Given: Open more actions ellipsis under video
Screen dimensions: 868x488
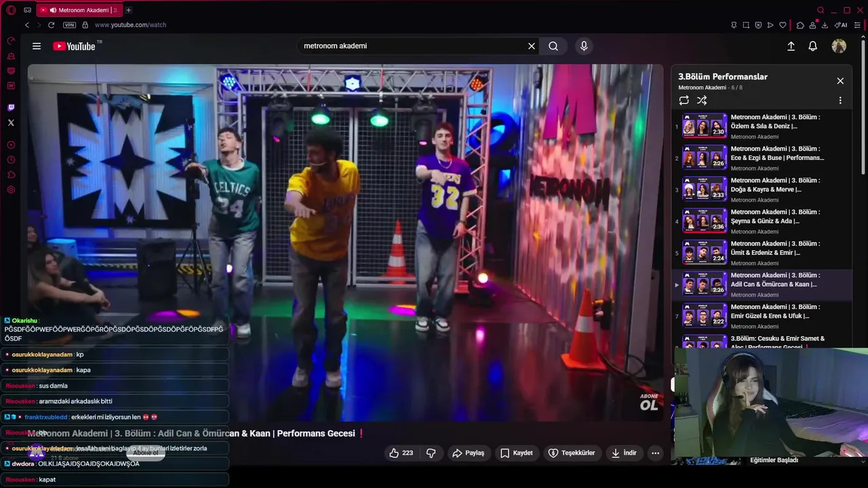Looking at the screenshot, I should pyautogui.click(x=655, y=453).
